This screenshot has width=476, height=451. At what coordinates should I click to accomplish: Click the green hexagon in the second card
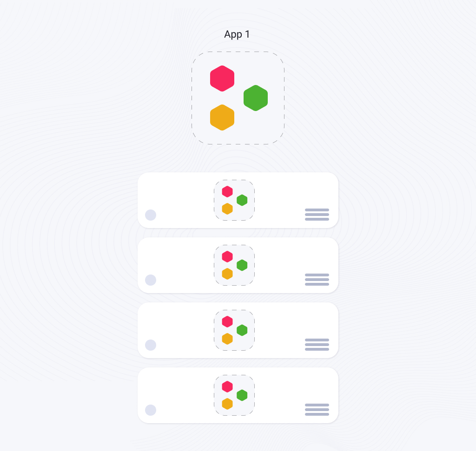242,265
